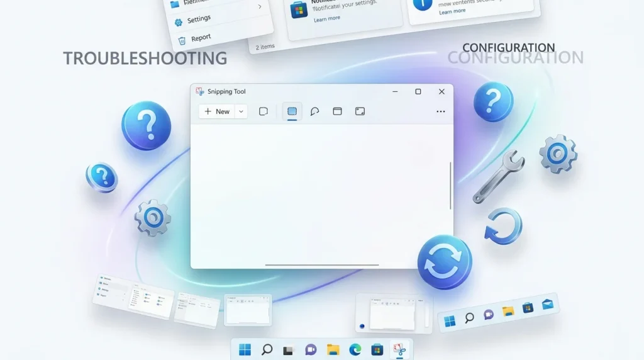Screen dimensions: 644x360
Task: Select the outlined rounded-square snip mode icon
Action: pos(264,111)
